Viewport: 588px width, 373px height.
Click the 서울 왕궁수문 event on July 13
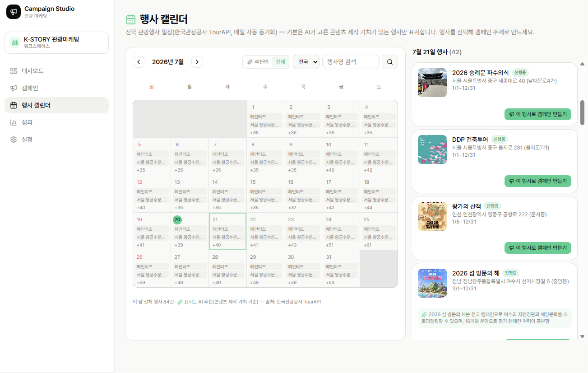190,200
